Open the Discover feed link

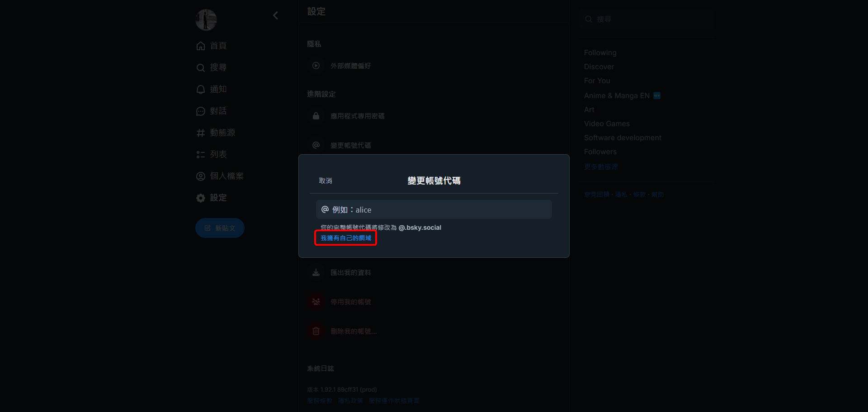coord(599,66)
